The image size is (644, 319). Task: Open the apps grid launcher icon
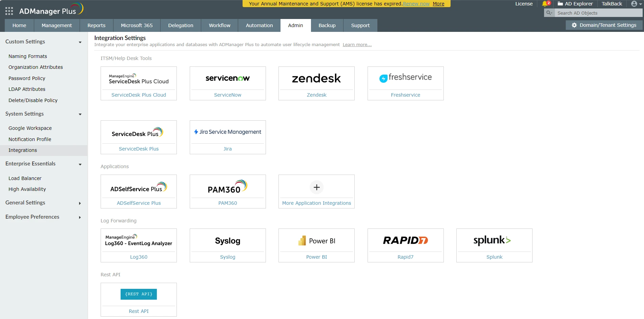[9, 11]
